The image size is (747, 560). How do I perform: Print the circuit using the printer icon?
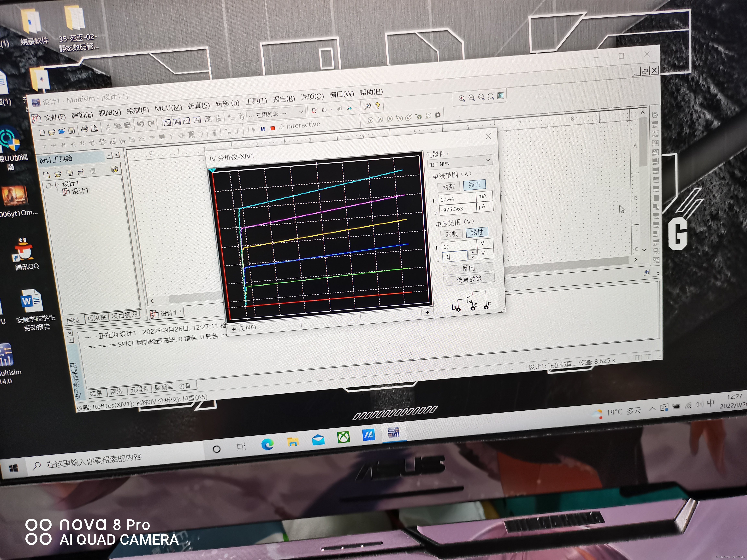85,129
